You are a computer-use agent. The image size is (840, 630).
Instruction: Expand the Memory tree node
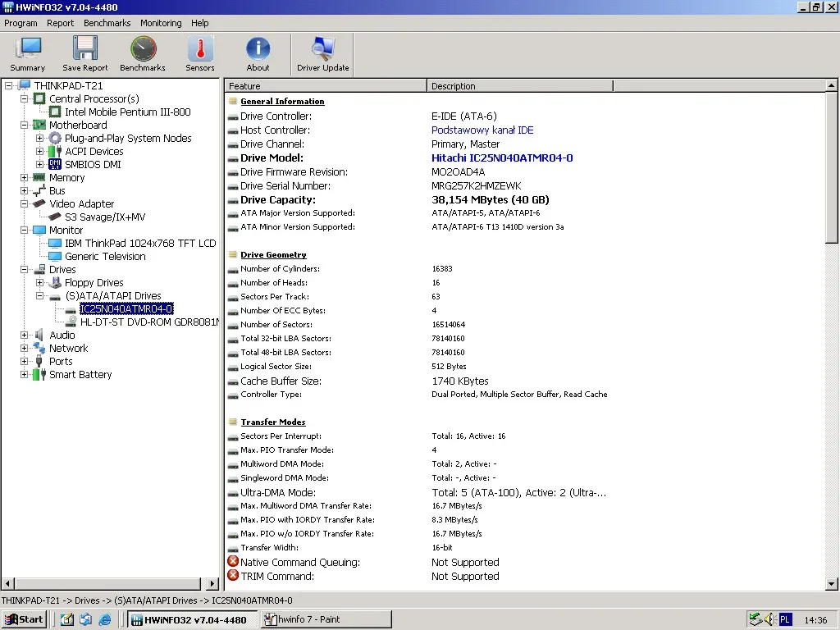pos(24,177)
